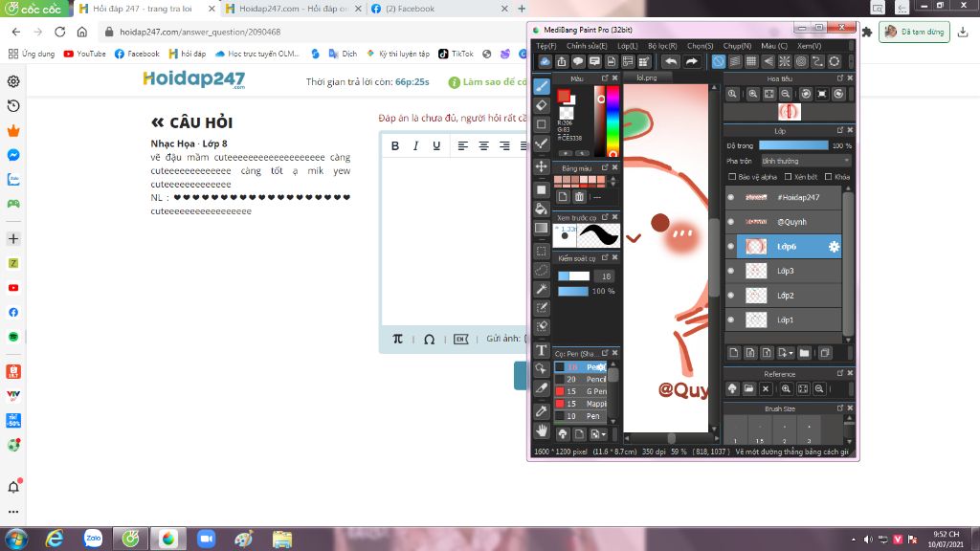The image size is (980, 551).
Task: Open Messenger in the browser sidebar
Action: [13, 155]
